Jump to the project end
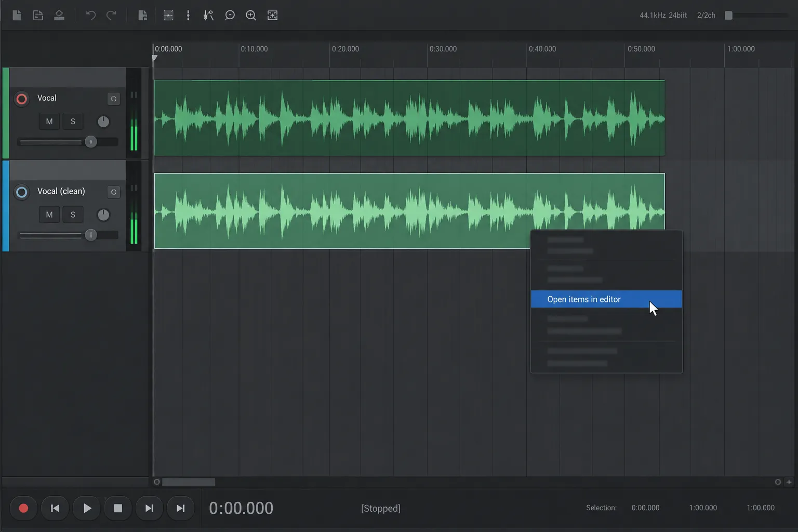Image resolution: width=798 pixels, height=532 pixels. pyautogui.click(x=180, y=508)
